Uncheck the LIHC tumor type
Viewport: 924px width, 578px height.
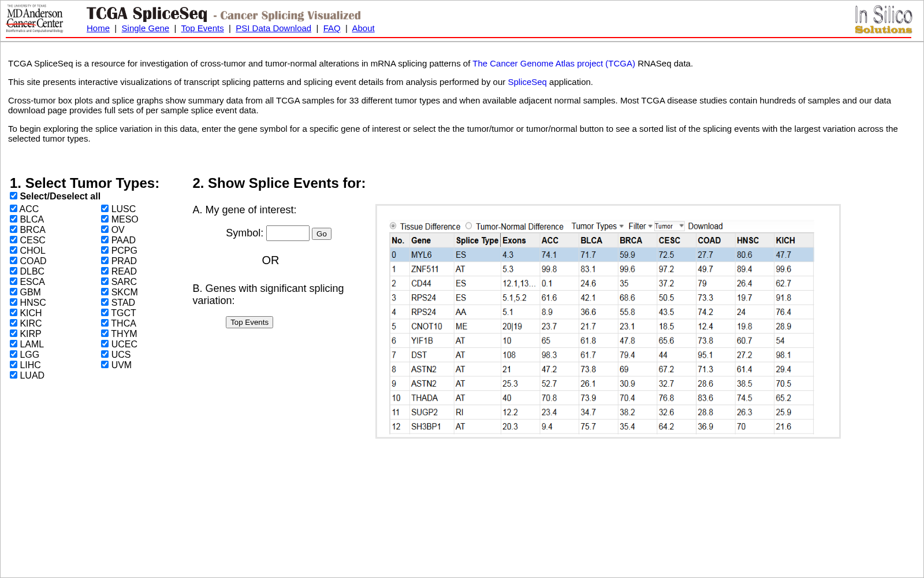(13, 365)
